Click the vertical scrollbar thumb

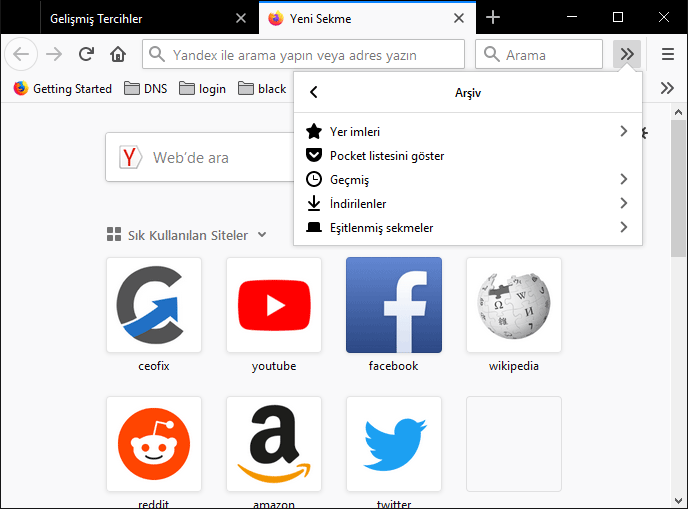(678, 188)
